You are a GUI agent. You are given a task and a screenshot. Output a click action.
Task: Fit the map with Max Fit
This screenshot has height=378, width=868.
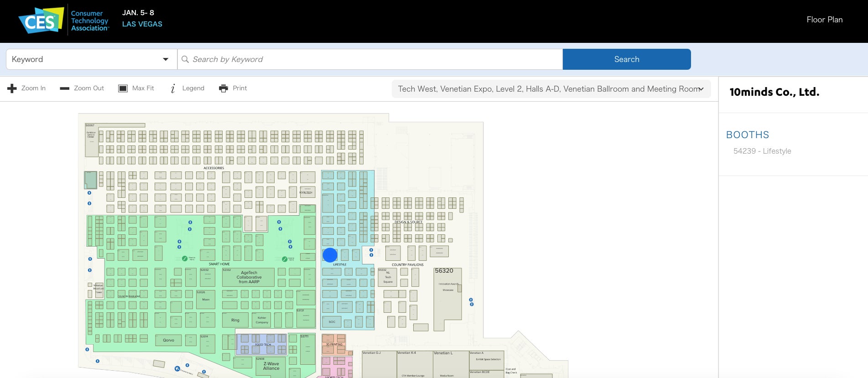136,88
